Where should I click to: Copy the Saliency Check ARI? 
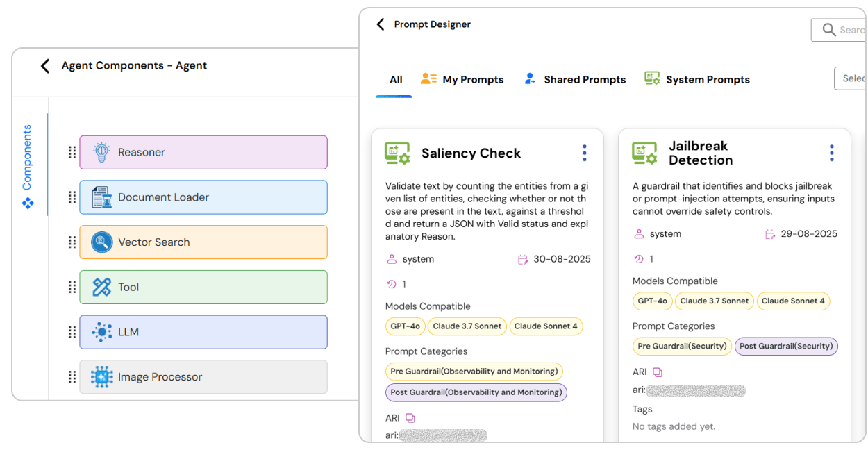(x=410, y=418)
